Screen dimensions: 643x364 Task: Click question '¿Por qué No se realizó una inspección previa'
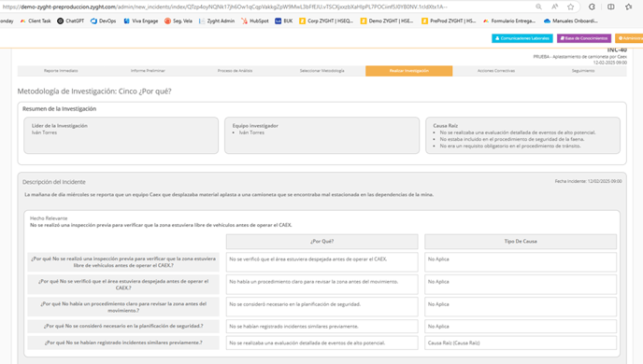click(x=123, y=262)
